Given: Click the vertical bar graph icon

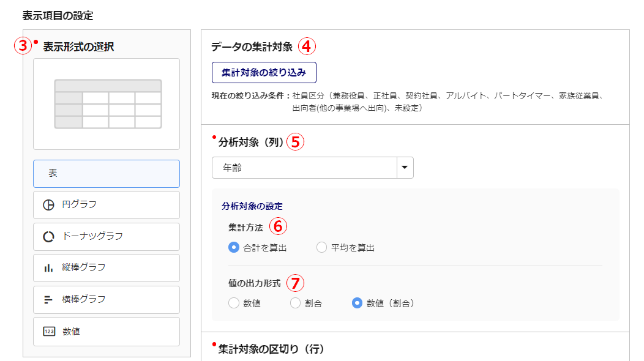Looking at the screenshot, I should click(48, 268).
